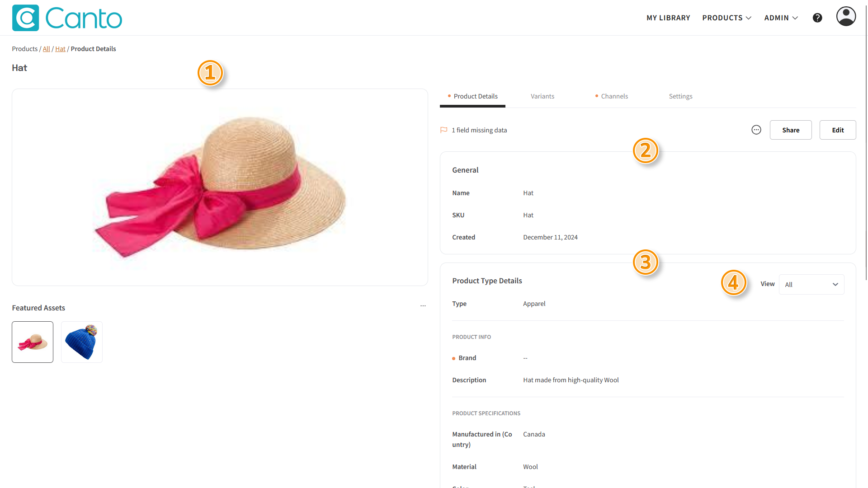
Task: Switch to the Channels tab
Action: click(x=611, y=96)
